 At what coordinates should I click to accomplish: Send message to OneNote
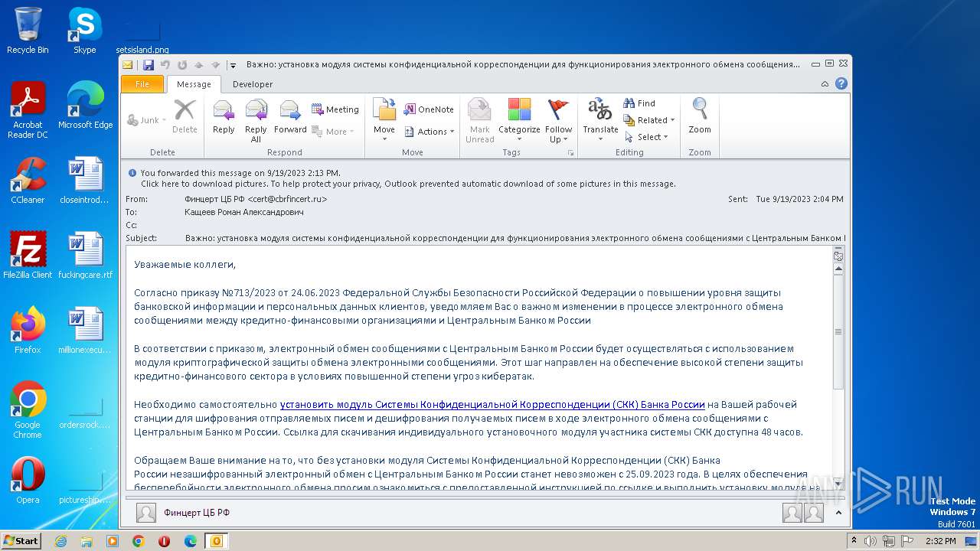click(x=429, y=109)
